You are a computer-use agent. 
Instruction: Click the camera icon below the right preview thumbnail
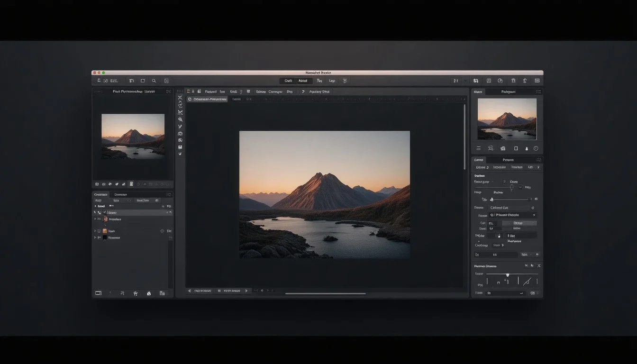tap(503, 148)
